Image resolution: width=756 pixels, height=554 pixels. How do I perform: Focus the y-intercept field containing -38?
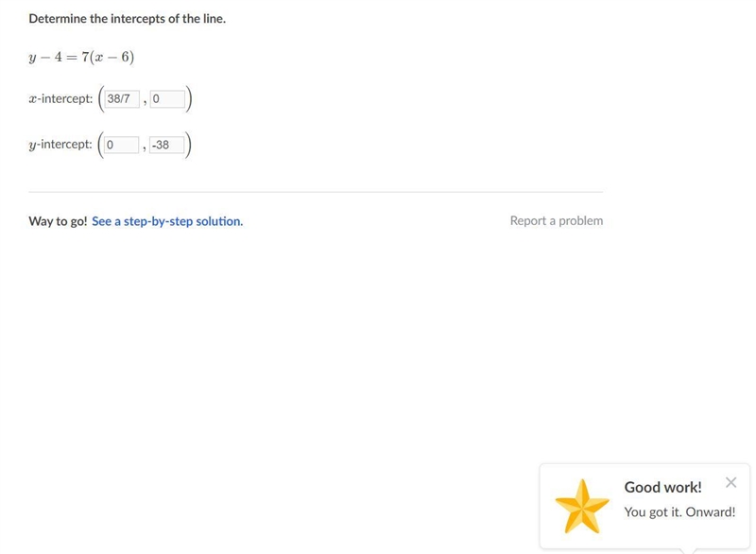(x=167, y=145)
